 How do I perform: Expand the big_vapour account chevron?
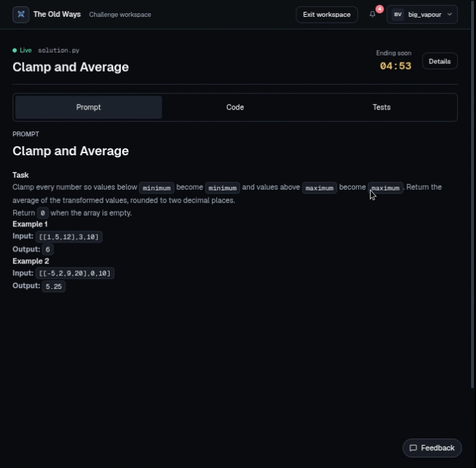point(449,14)
